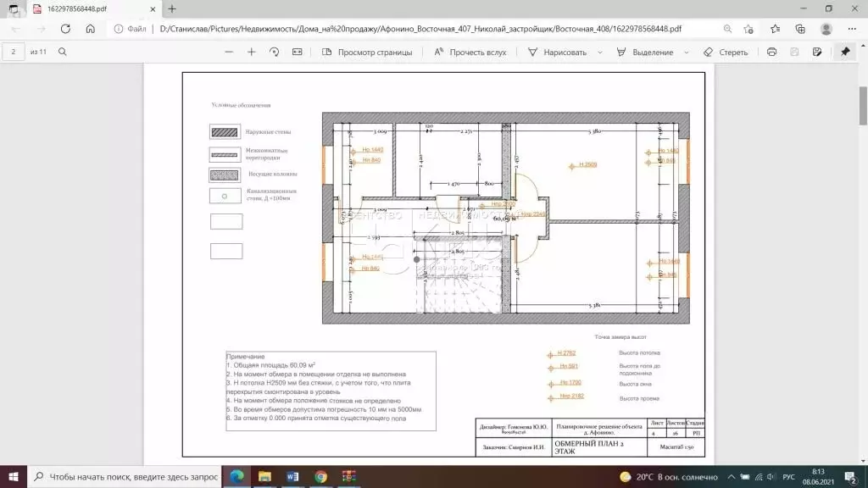Open zoom magnifier in address bar
868x488 pixels.
pyautogui.click(x=727, y=29)
